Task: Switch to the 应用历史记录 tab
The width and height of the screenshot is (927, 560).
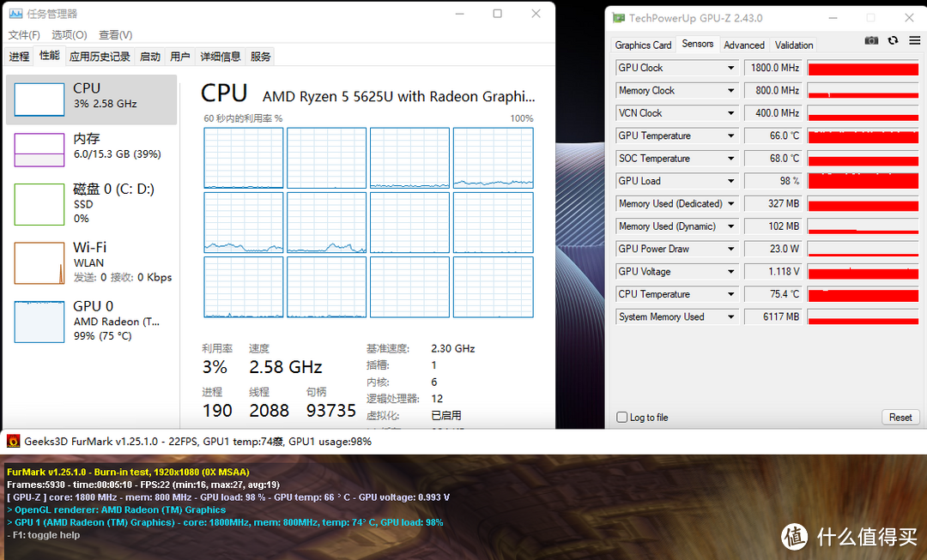Action: 100,57
